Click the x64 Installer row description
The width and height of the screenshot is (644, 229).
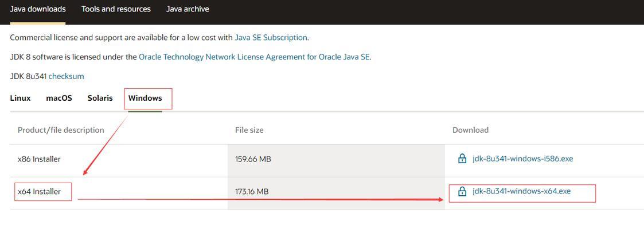coord(39,191)
